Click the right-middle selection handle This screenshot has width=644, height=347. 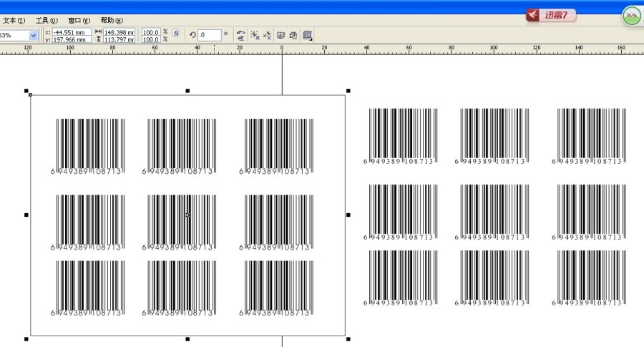[348, 215]
